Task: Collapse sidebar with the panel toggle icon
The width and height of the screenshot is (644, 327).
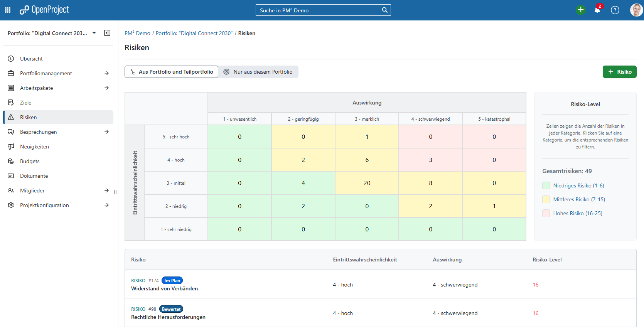Action: [107, 33]
